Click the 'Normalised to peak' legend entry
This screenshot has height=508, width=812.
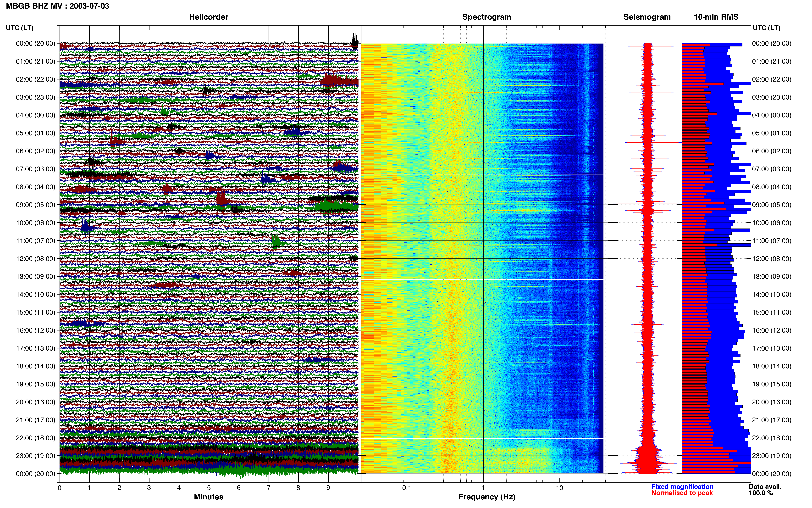[x=682, y=493]
